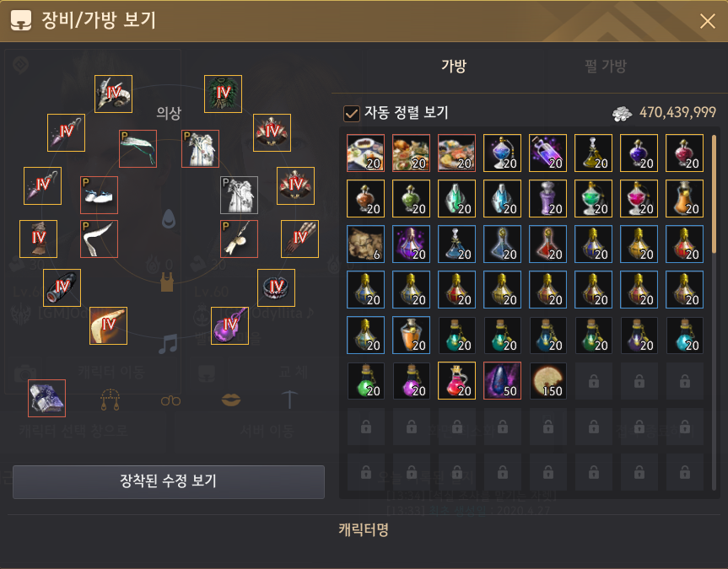
Task: Click the silver amount 470,439,999
Action: (x=677, y=112)
